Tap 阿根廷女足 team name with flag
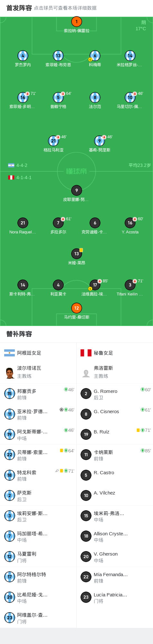The height and width of the screenshot is (644, 153). pyautogui.click(x=23, y=353)
